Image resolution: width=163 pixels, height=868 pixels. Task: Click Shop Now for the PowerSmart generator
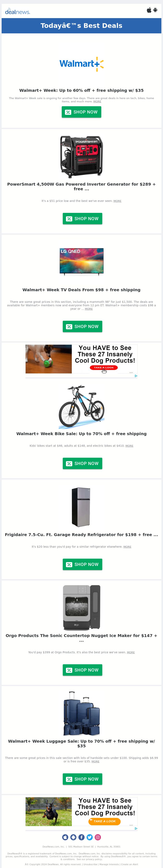[82, 219]
